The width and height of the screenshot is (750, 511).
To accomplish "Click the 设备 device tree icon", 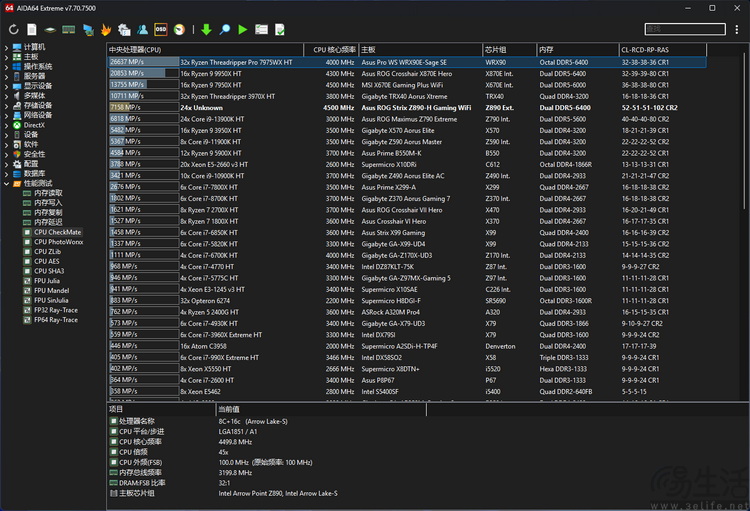I will [x=17, y=134].
